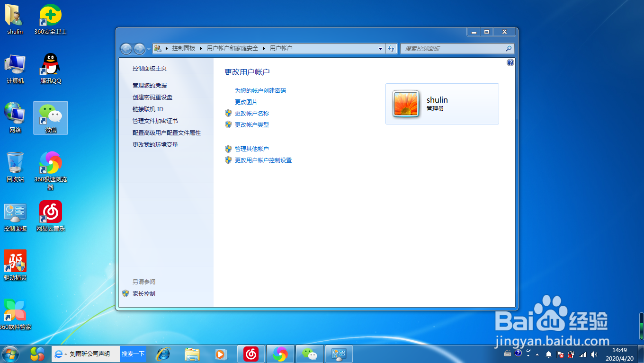The height and width of the screenshot is (363, 644).
Task: Switch to NetEase Cloud Music taskbar button
Action: 251,354
